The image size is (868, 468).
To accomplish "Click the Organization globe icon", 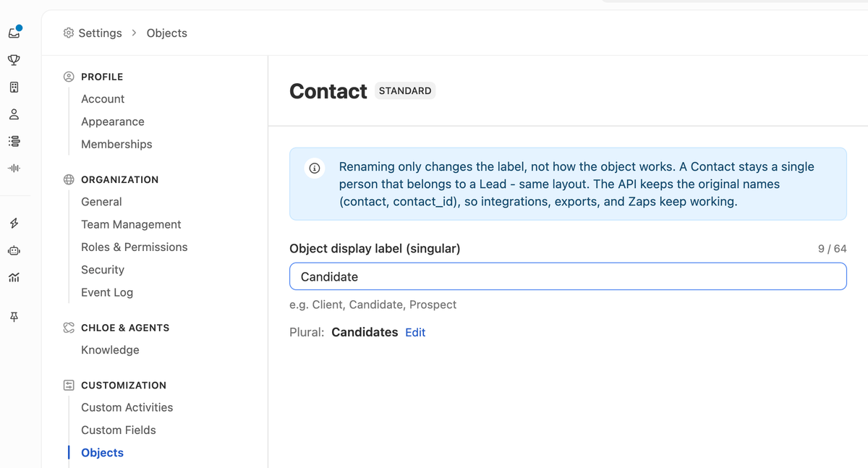I will point(69,179).
